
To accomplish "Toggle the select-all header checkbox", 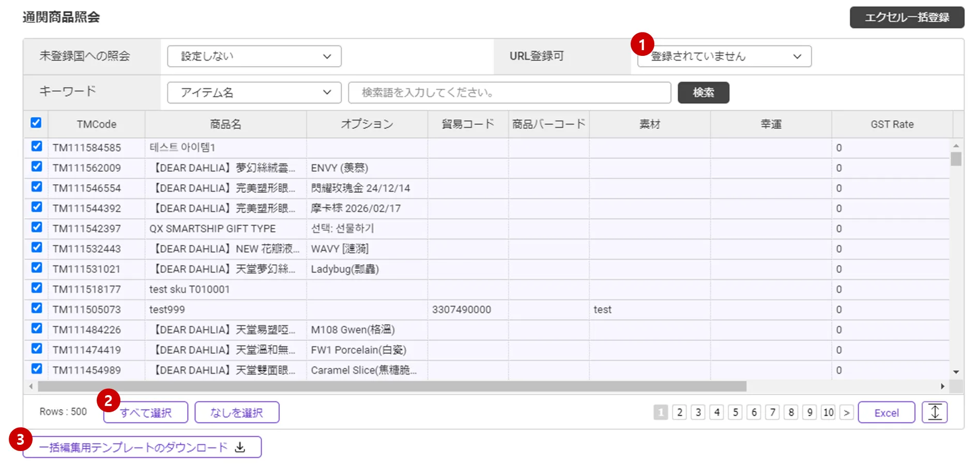I will [36, 123].
